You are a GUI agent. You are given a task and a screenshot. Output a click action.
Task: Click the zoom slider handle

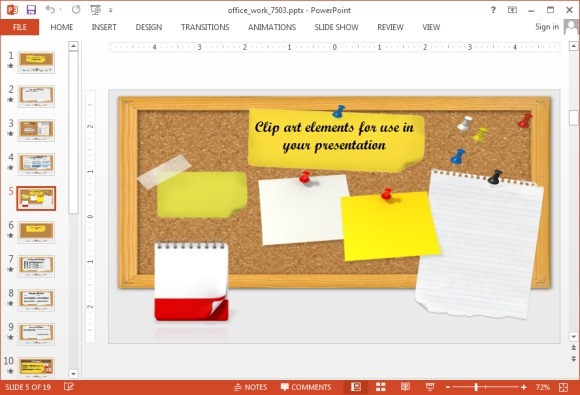click(476, 387)
